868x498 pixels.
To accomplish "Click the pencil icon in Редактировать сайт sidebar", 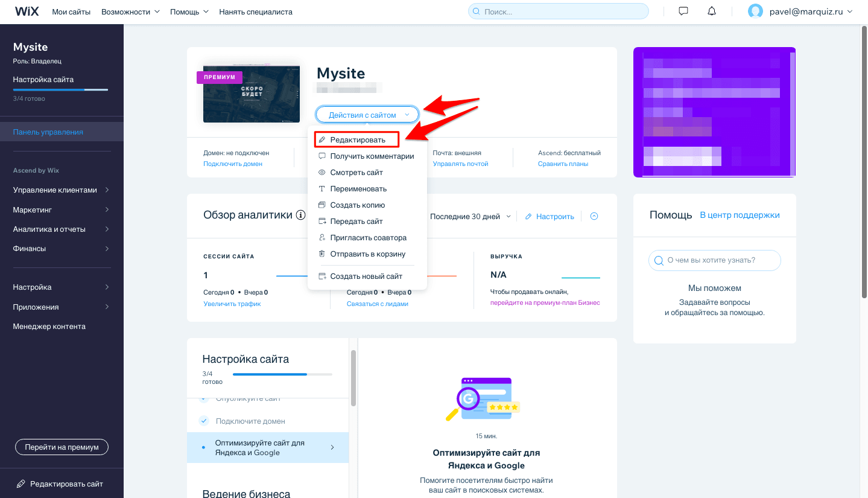I will point(21,484).
